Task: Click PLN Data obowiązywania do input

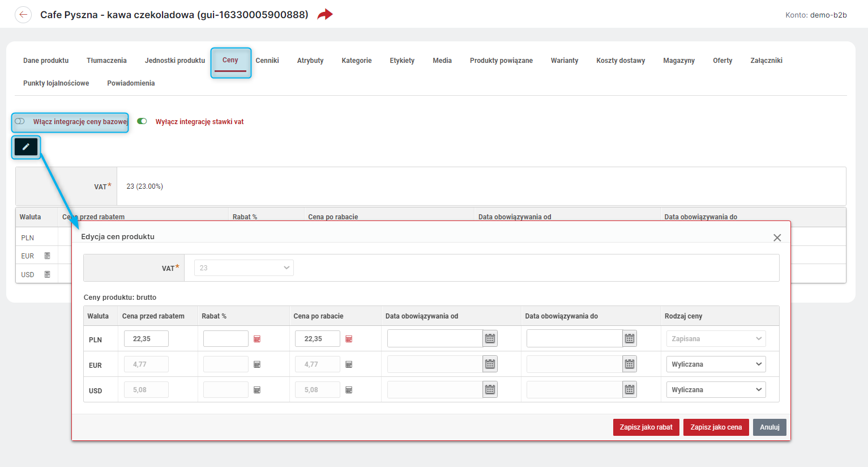Action: (575, 338)
